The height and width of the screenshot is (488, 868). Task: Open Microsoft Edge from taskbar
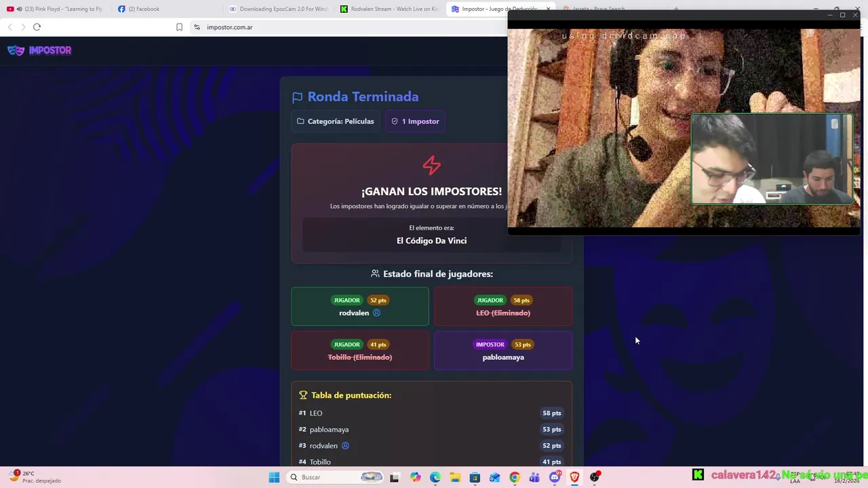pos(435,477)
